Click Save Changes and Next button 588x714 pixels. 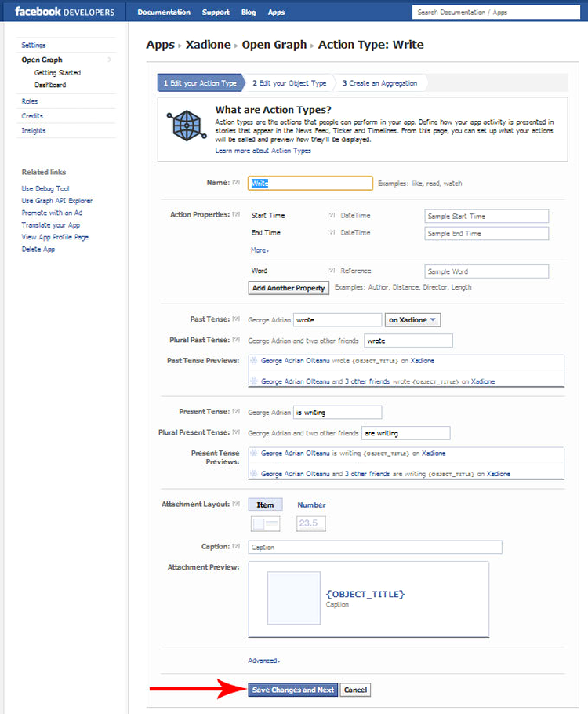pos(293,690)
